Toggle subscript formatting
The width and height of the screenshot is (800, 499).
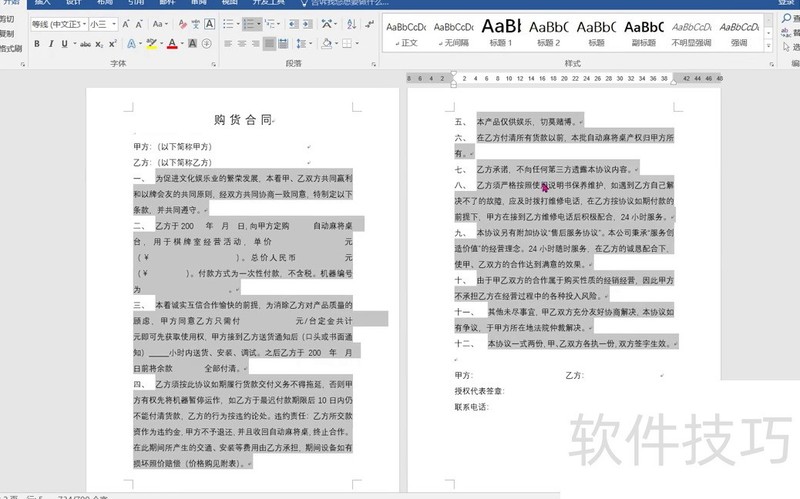point(99,44)
